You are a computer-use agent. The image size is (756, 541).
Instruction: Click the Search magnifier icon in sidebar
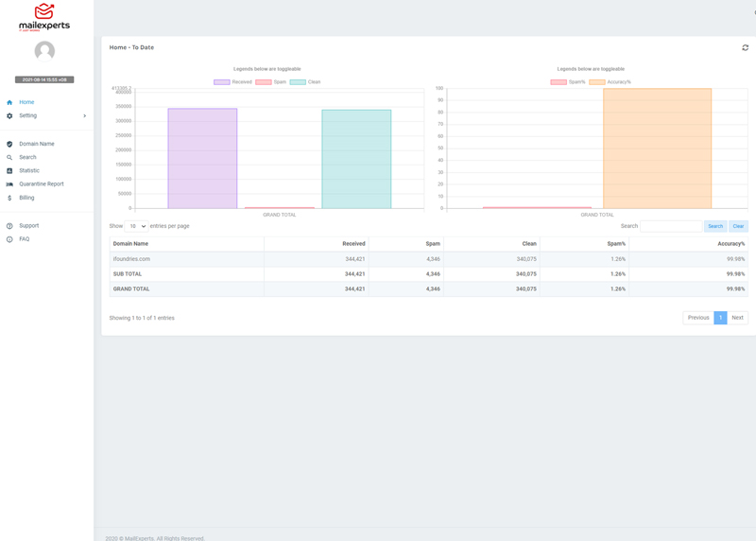(9, 157)
